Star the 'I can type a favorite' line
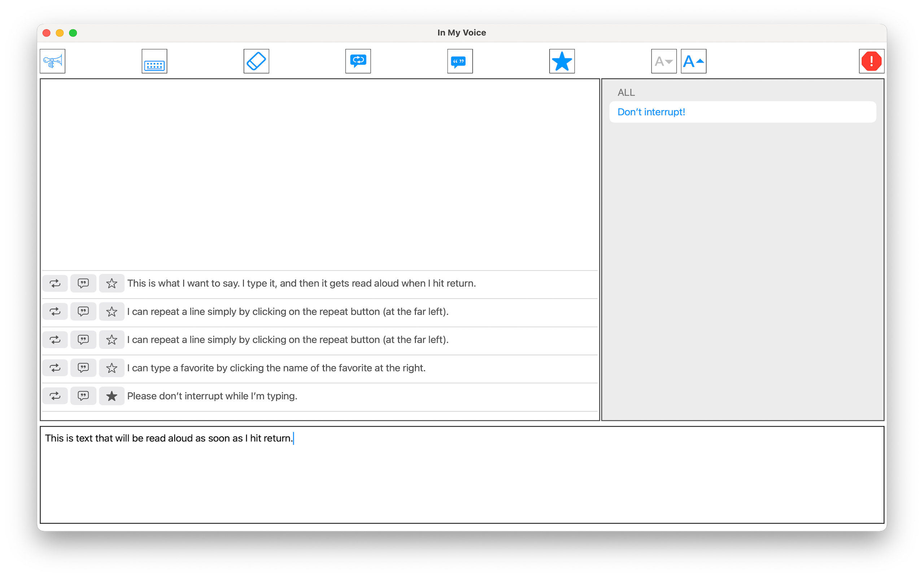924x578 pixels. pyautogui.click(x=112, y=368)
